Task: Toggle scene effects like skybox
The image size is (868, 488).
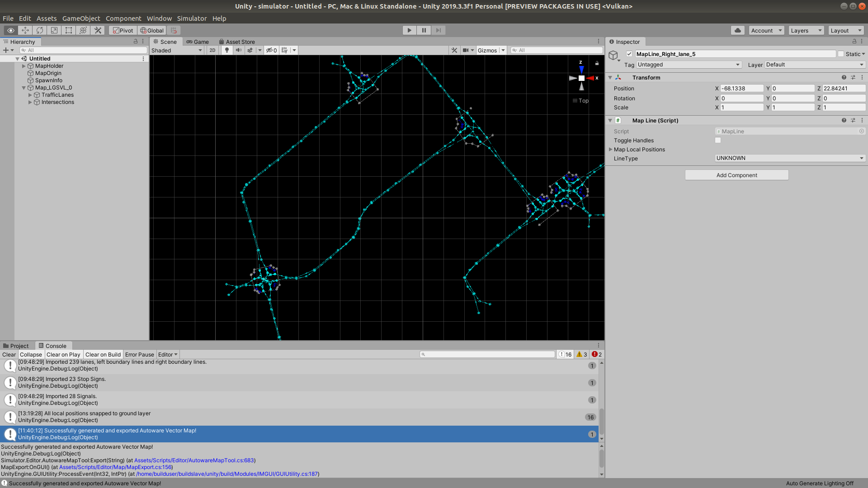Action: tap(250, 50)
